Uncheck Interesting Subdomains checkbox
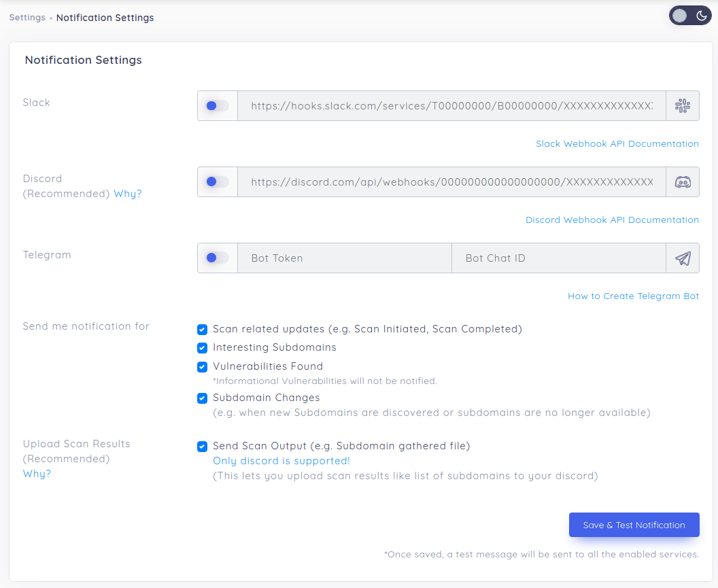 (x=202, y=348)
